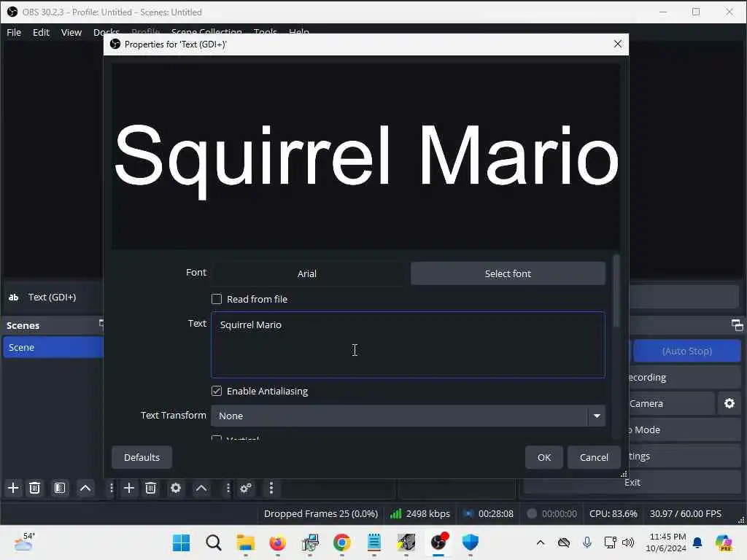Click the grey recording status circle
This screenshot has width=747, height=560.
[532, 513]
